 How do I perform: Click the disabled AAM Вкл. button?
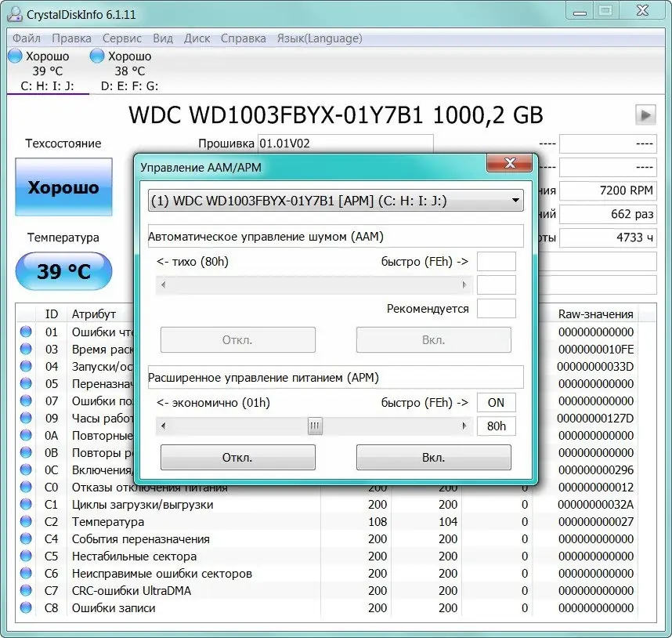pos(434,339)
